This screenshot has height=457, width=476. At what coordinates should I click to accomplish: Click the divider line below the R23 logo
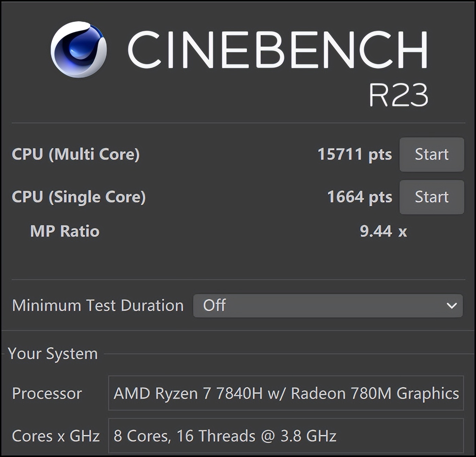point(238,123)
